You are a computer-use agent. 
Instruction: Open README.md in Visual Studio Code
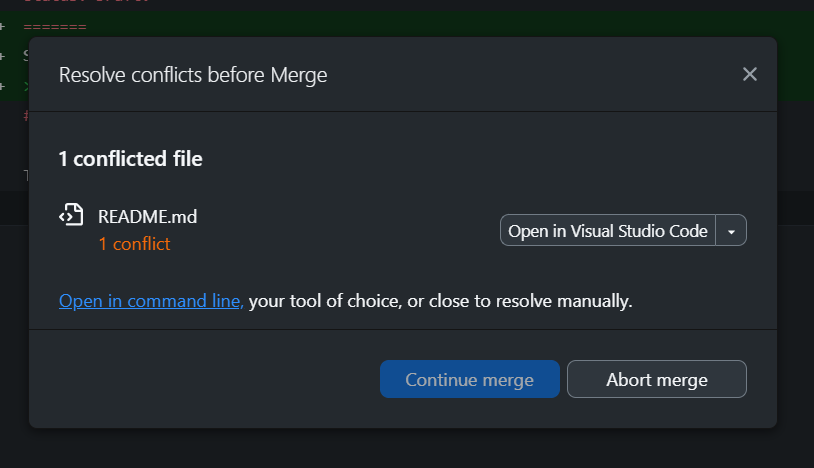(x=607, y=230)
